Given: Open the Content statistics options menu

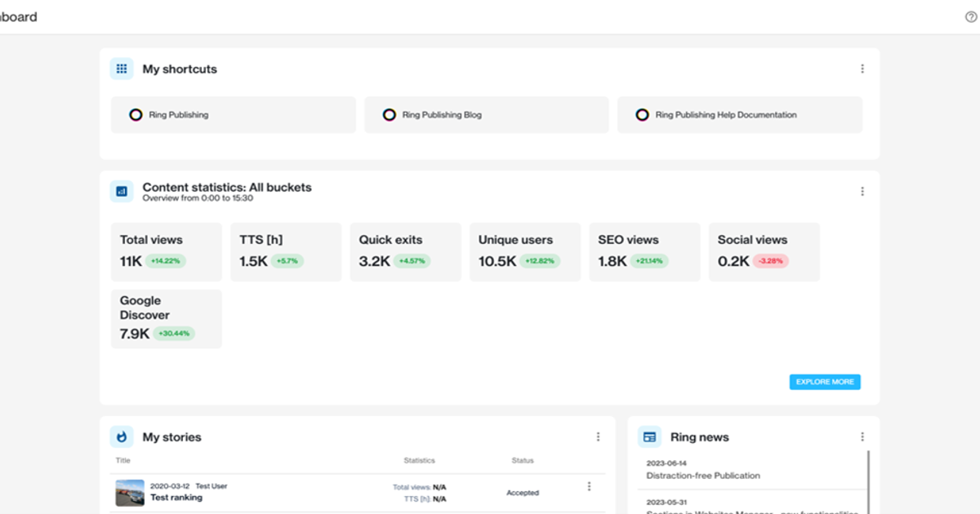Looking at the screenshot, I should pyautogui.click(x=862, y=190).
